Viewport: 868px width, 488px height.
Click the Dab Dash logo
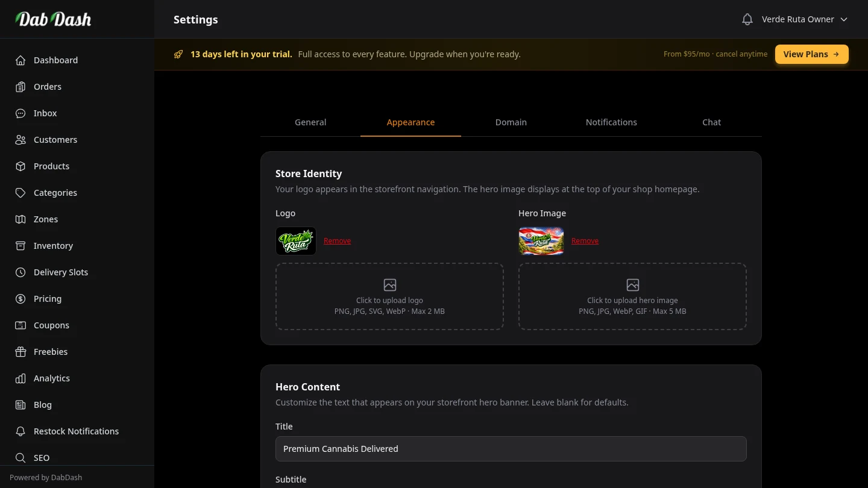tap(53, 19)
